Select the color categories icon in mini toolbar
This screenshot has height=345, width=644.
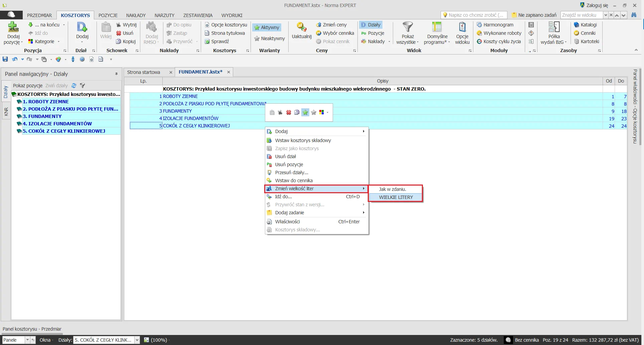322,113
